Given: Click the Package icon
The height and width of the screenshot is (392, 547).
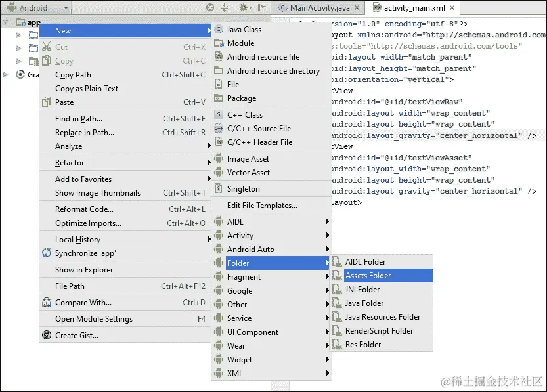Looking at the screenshot, I should [x=219, y=98].
